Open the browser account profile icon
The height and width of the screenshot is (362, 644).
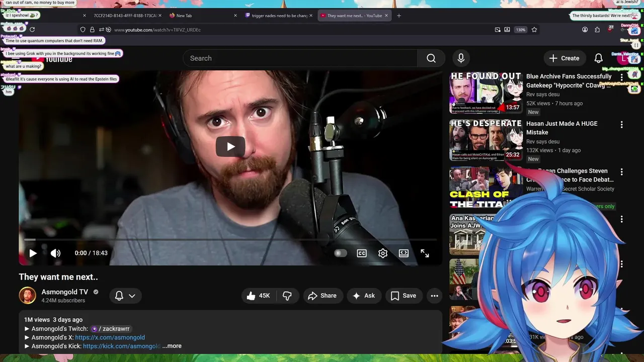click(x=585, y=30)
